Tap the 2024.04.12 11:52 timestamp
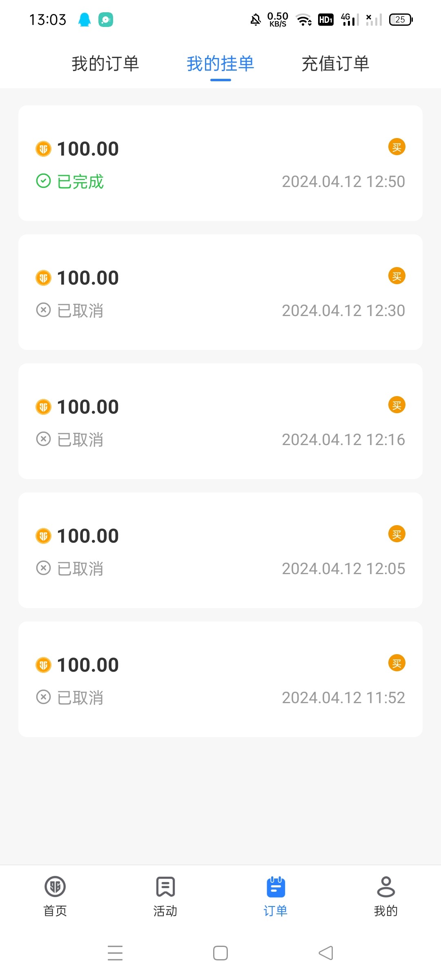Screen dimensions: 441x980 [343, 698]
